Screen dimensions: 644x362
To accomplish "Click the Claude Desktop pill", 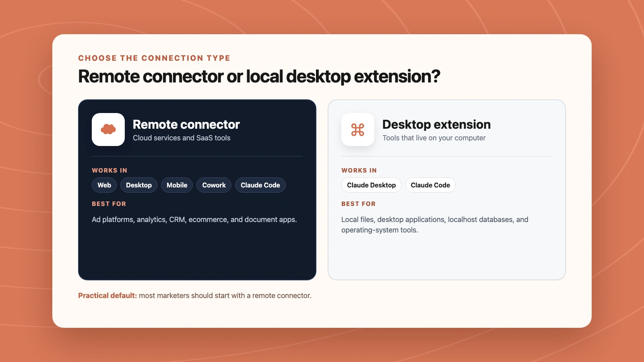I will point(372,185).
